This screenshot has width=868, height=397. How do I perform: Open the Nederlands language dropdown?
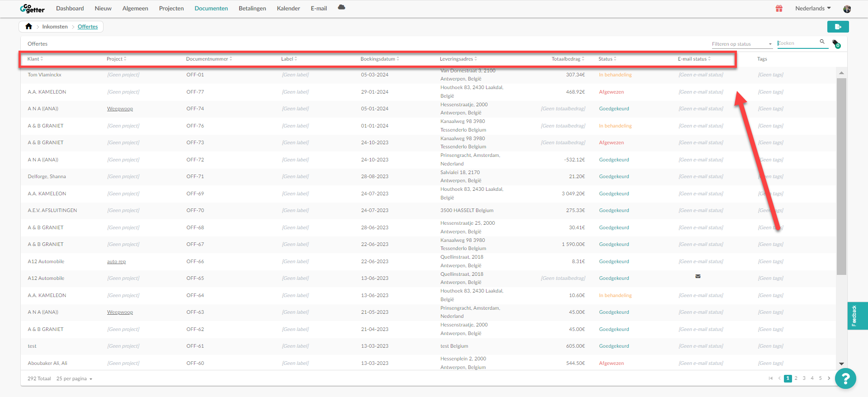click(813, 9)
